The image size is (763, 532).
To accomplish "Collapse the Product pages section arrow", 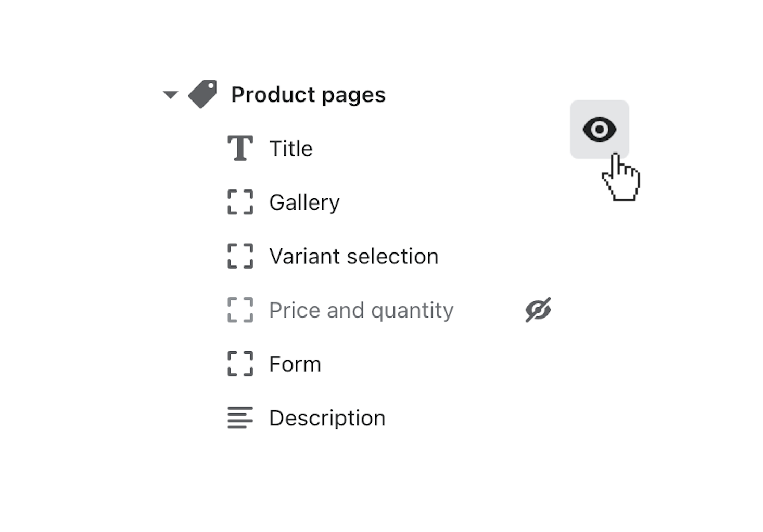I will [x=170, y=94].
